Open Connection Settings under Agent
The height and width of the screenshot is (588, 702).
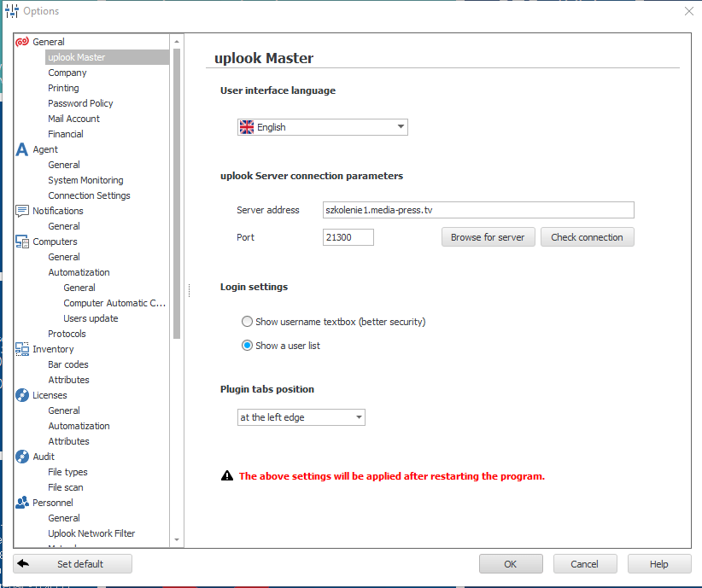coord(89,195)
